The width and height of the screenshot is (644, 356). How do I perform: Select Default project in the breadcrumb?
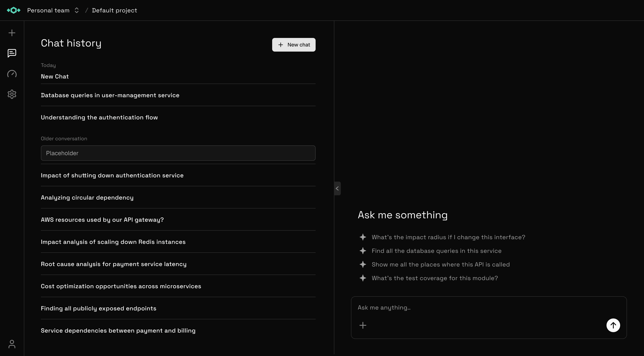[x=115, y=10]
